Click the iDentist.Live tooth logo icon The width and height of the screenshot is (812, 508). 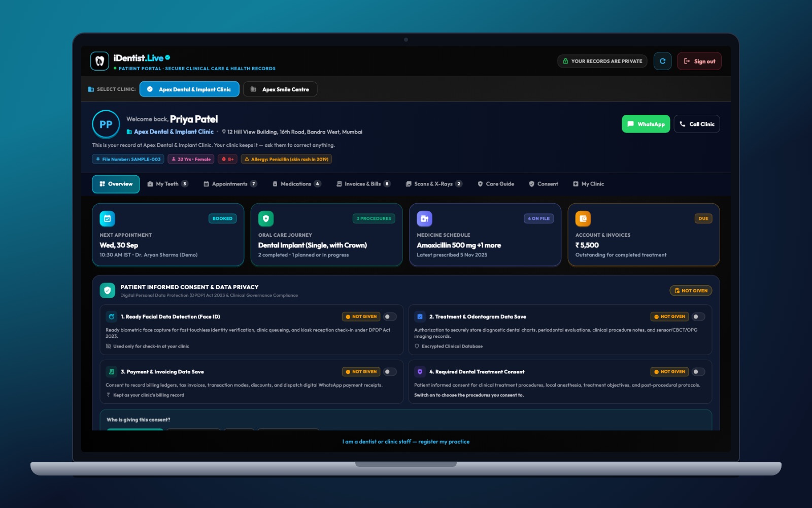click(99, 61)
